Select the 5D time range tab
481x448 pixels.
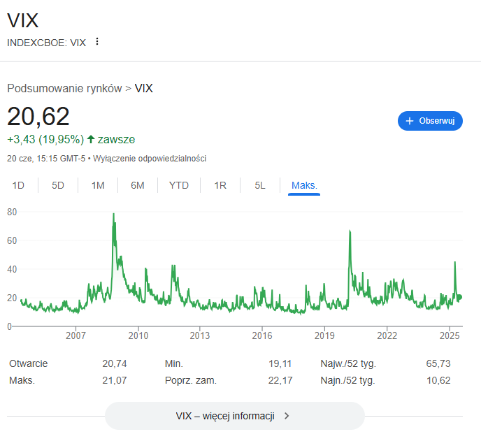click(x=57, y=185)
